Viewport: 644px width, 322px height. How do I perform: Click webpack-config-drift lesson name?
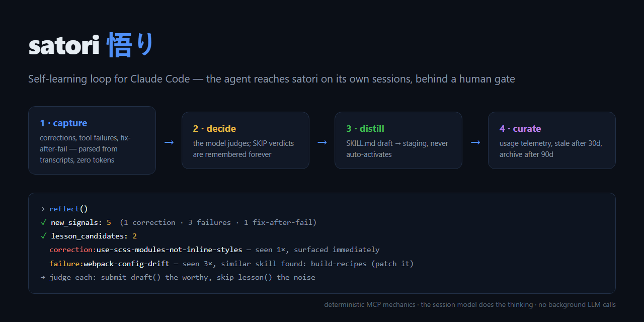[x=126, y=264]
